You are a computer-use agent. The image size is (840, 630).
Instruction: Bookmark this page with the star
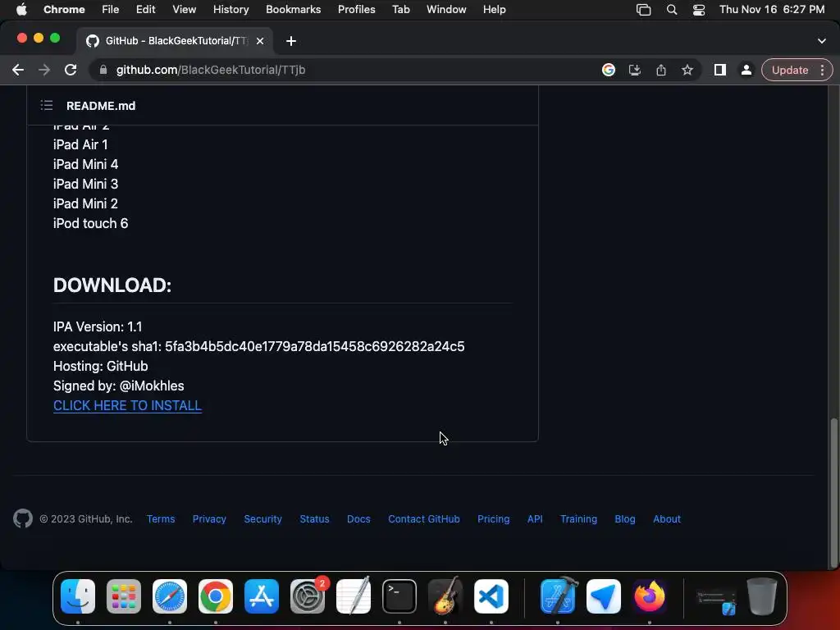687,70
